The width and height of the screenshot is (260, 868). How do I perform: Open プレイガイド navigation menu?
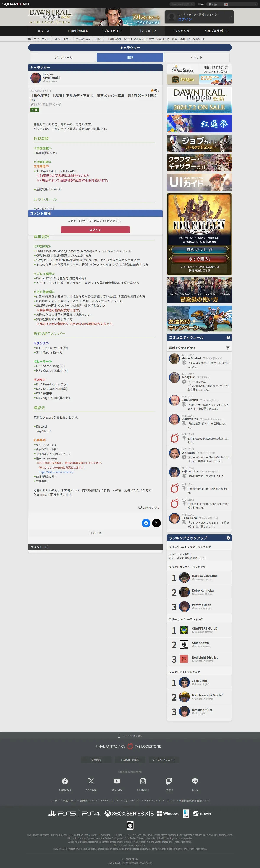[x=113, y=31]
